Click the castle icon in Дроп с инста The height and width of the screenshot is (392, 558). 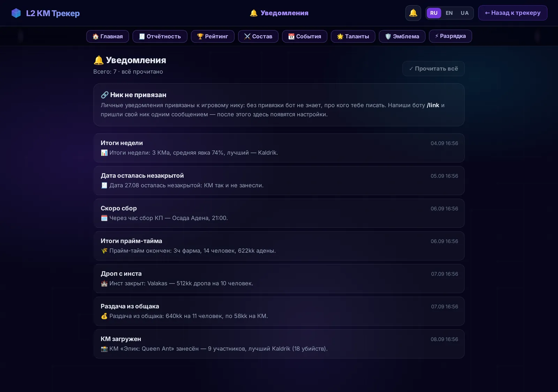pyautogui.click(x=104, y=283)
